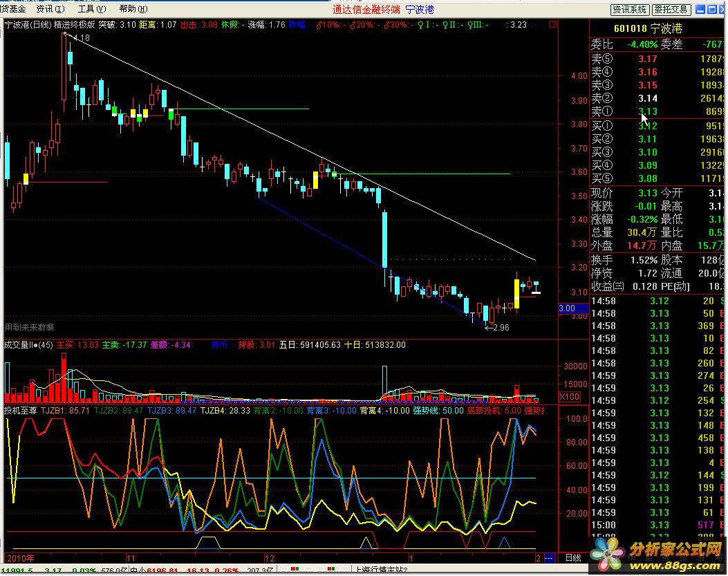Click the TJZB4: 28.33 label
The height and width of the screenshot is (576, 728).
(225, 411)
